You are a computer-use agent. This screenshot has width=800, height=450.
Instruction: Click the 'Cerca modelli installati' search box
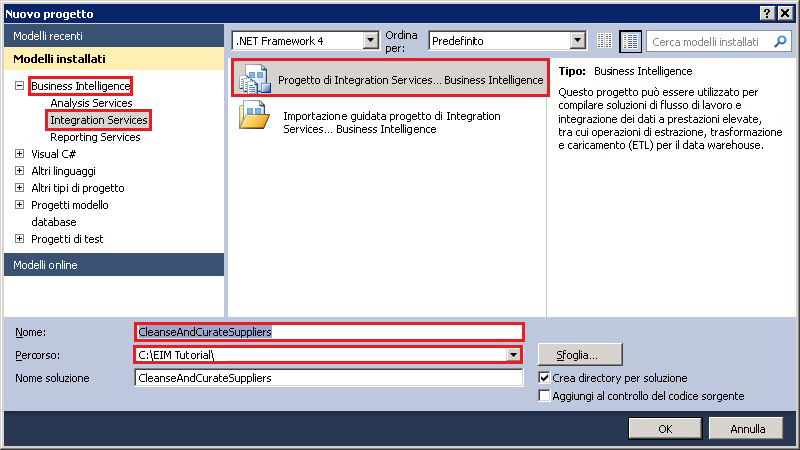718,41
